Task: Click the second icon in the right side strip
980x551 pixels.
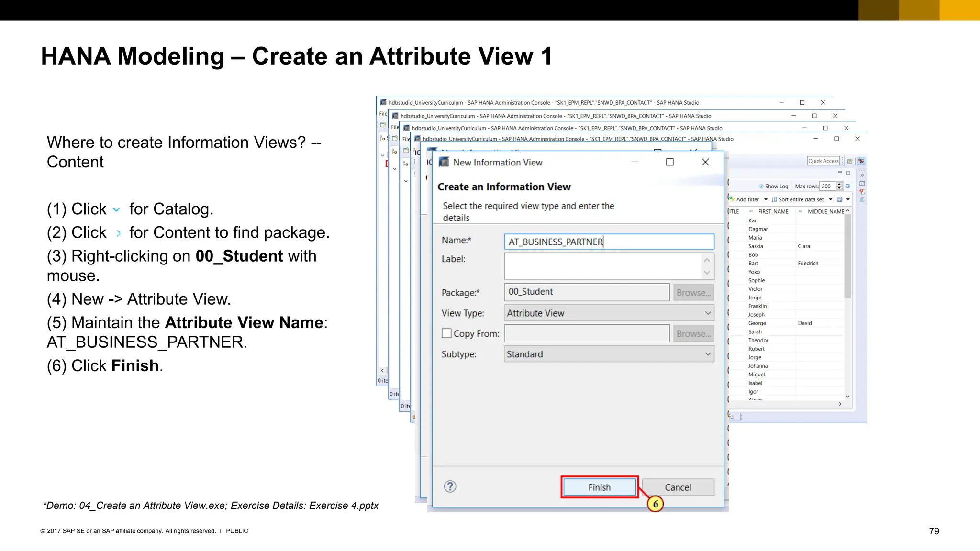Action: pyautogui.click(x=862, y=184)
